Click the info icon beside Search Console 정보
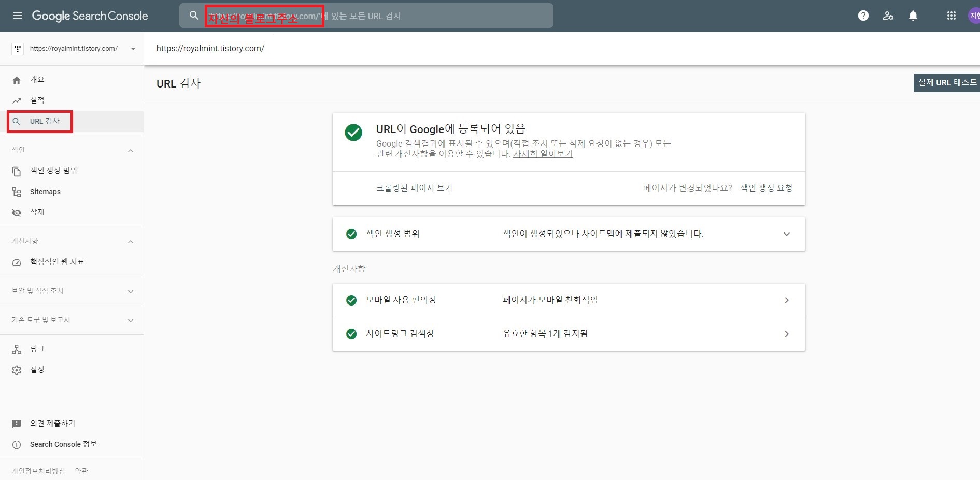The height and width of the screenshot is (480, 980). coord(17,444)
